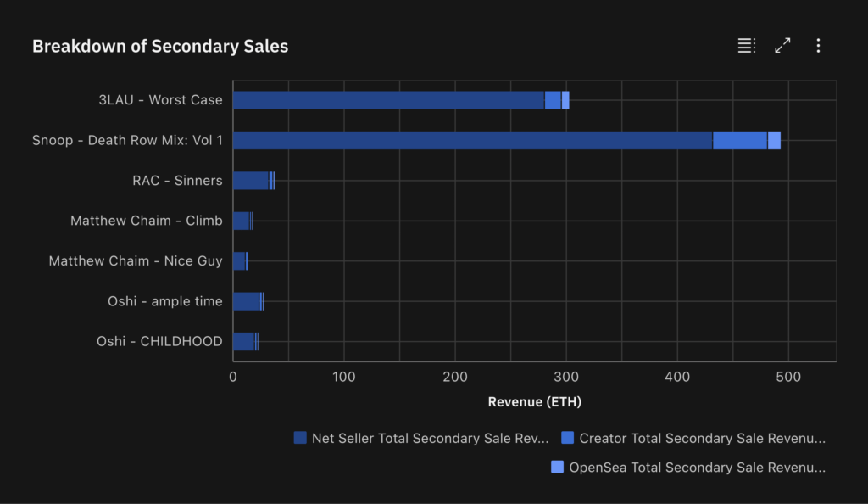The width and height of the screenshot is (868, 504).
Task: Select 3LAU Worst Case creator revenue segment
Action: tap(553, 100)
